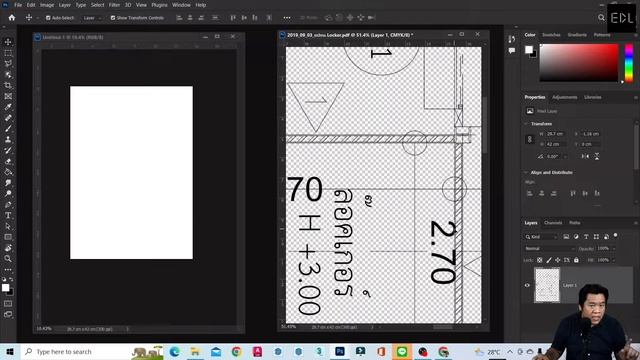This screenshot has height=360, width=640.
Task: Switch to the Paths tab
Action: pyautogui.click(x=575, y=223)
